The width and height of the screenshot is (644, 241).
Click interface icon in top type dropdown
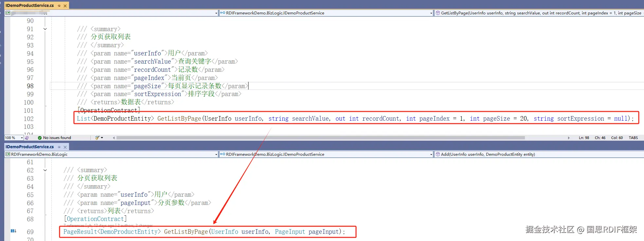pos(223,13)
